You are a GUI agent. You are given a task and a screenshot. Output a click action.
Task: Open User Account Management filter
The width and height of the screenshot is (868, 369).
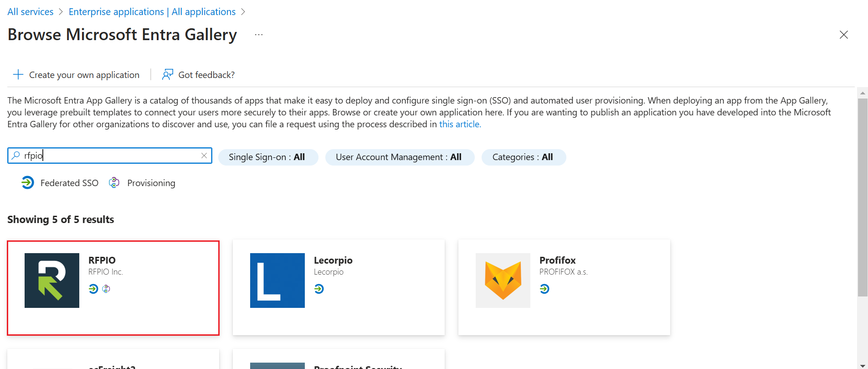pos(400,157)
